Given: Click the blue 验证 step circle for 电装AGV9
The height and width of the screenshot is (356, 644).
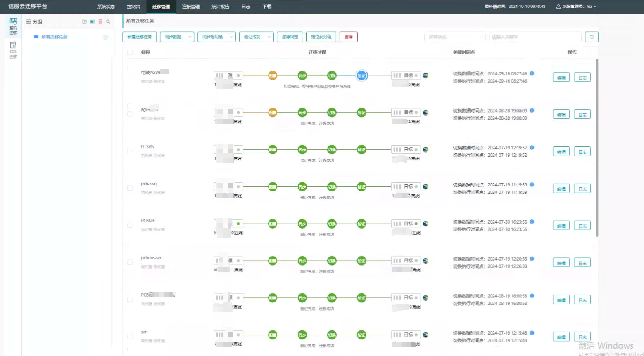Looking at the screenshot, I should point(361,75).
